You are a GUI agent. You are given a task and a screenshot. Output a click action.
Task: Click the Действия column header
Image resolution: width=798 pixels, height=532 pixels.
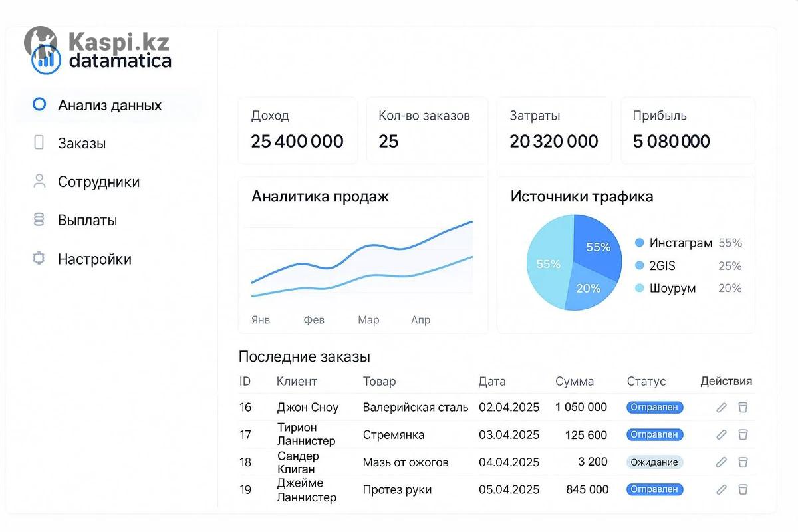[x=726, y=382]
